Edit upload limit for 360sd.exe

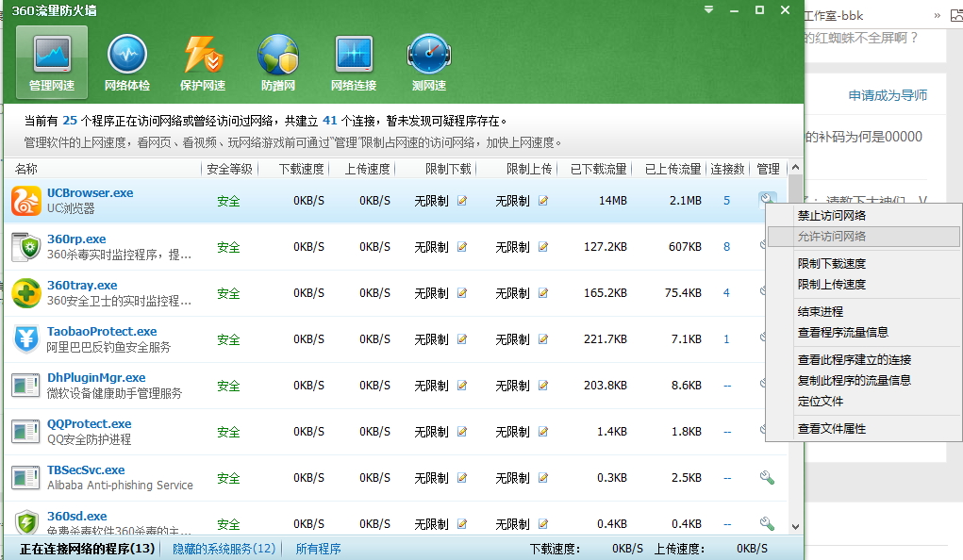pyautogui.click(x=543, y=524)
